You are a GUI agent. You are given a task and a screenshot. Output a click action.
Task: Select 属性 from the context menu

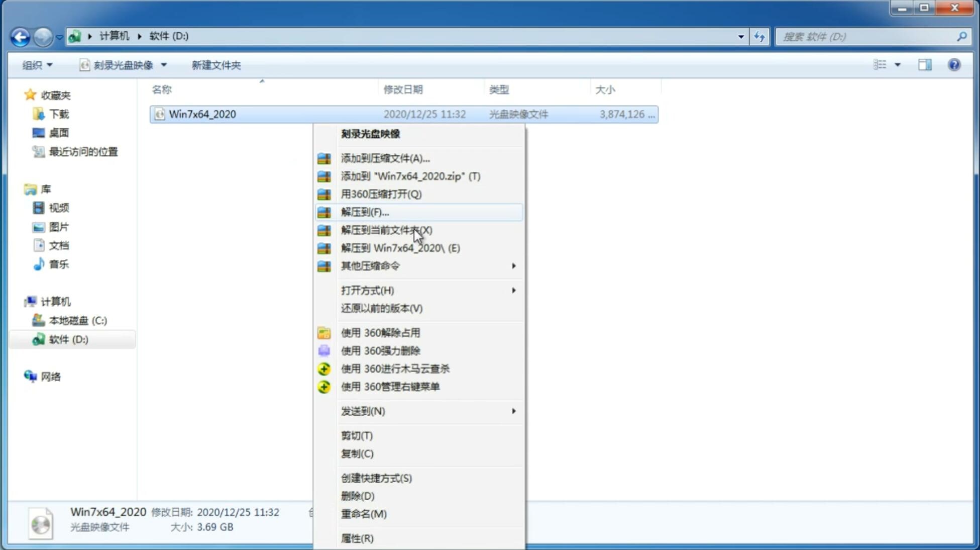tap(357, 538)
